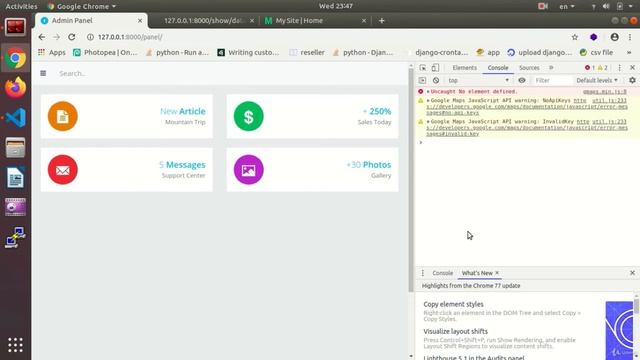Open Files manager from the dock
640x360 pixels.
point(16,147)
